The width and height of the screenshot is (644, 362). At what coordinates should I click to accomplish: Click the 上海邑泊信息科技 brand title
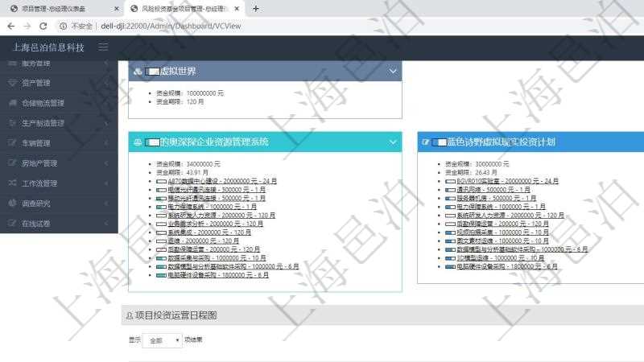(x=48, y=47)
